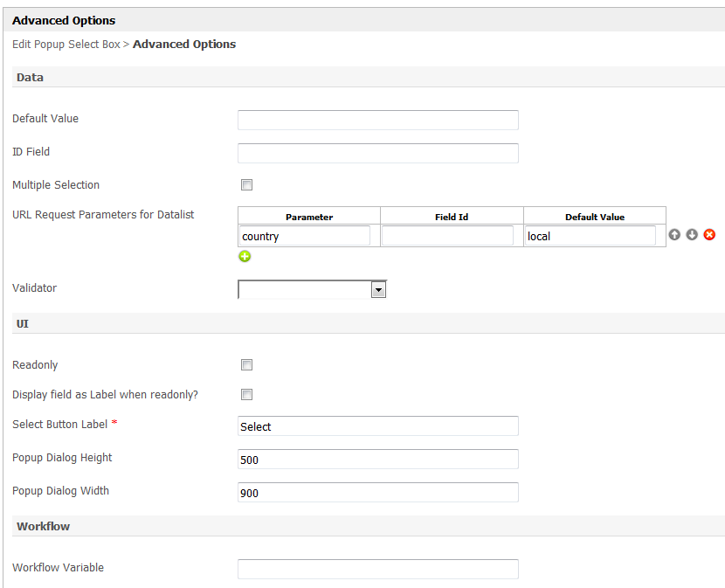Toggle the Readonly checkbox
Viewport: 725px width, 588px height.
click(x=246, y=365)
